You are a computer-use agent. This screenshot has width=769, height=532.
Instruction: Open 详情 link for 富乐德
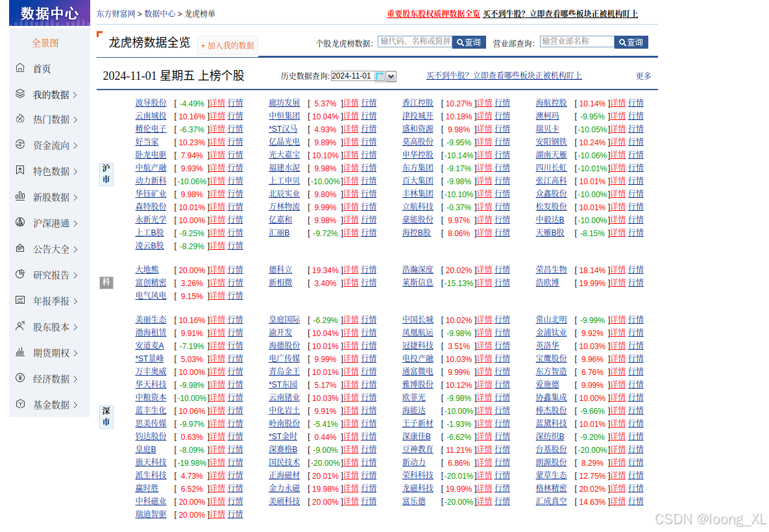484,501
